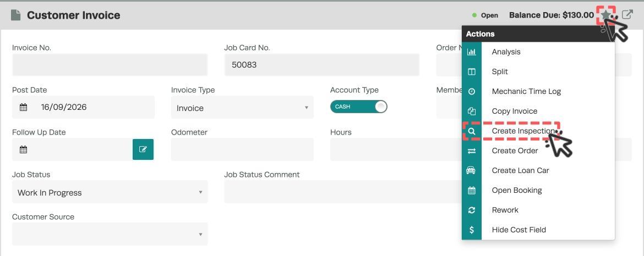Click the Mechanic Time Log clock icon
Viewport: 644px width, 256px height.
coord(472,91)
